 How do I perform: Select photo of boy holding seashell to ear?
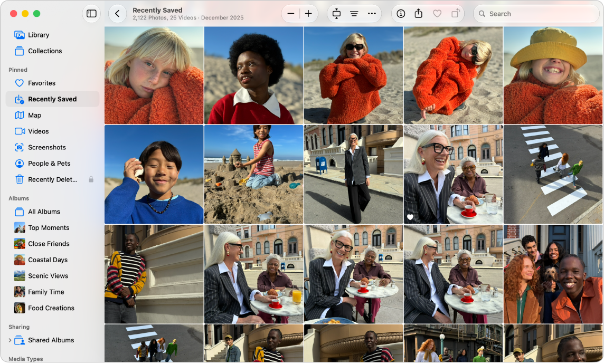(154, 175)
